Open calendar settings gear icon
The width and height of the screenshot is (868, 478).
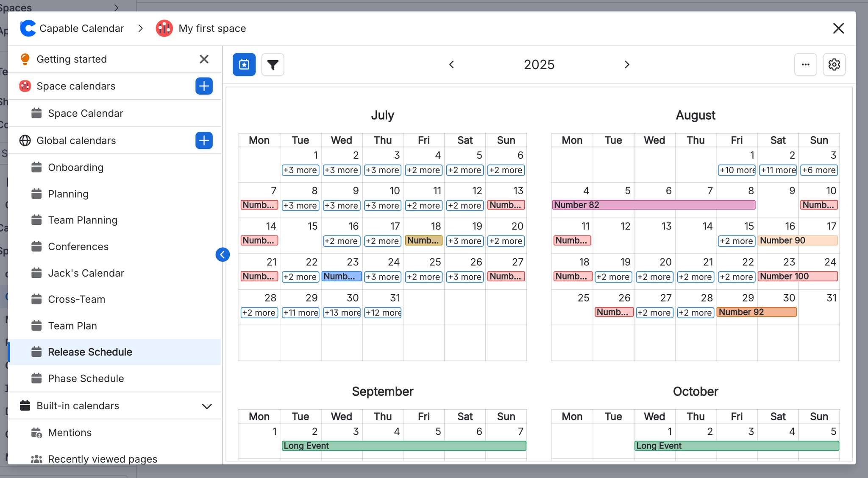834,64
